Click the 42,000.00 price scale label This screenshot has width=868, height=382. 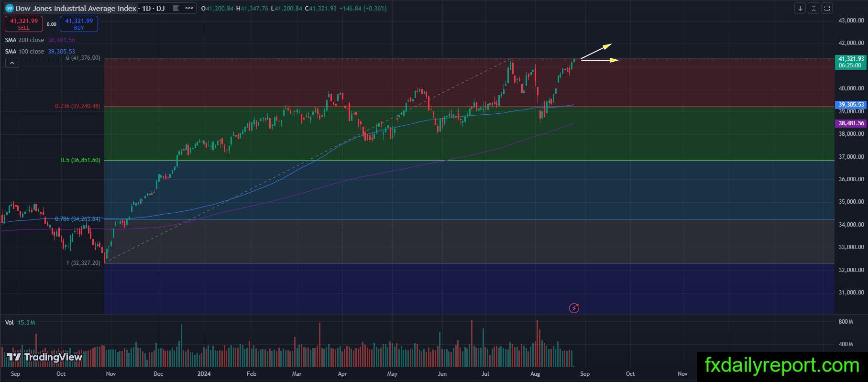pos(851,43)
